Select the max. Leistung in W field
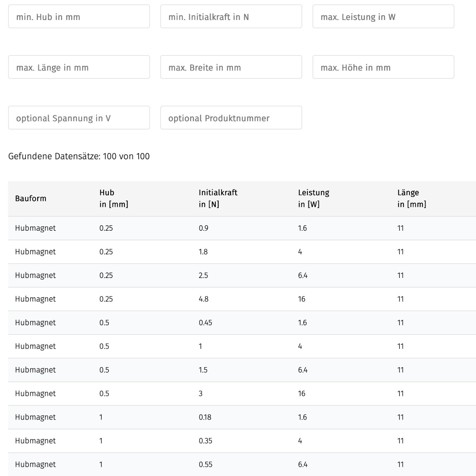476x476 pixels. pos(383,17)
